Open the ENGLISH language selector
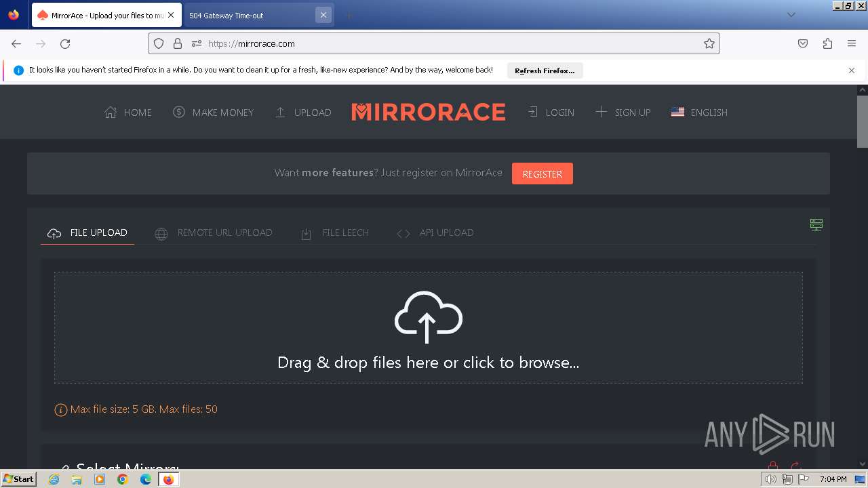 [699, 113]
